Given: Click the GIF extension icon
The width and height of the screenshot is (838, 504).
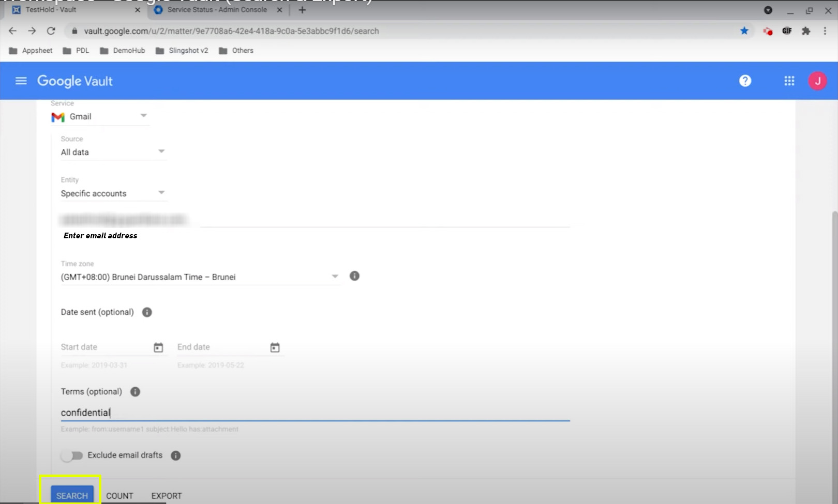Looking at the screenshot, I should [787, 31].
